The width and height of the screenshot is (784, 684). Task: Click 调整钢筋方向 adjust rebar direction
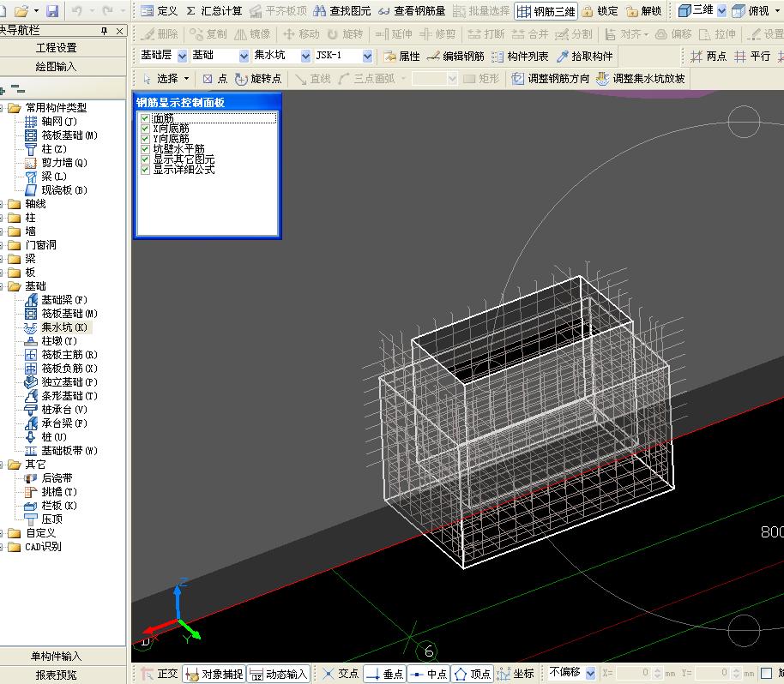[551, 79]
